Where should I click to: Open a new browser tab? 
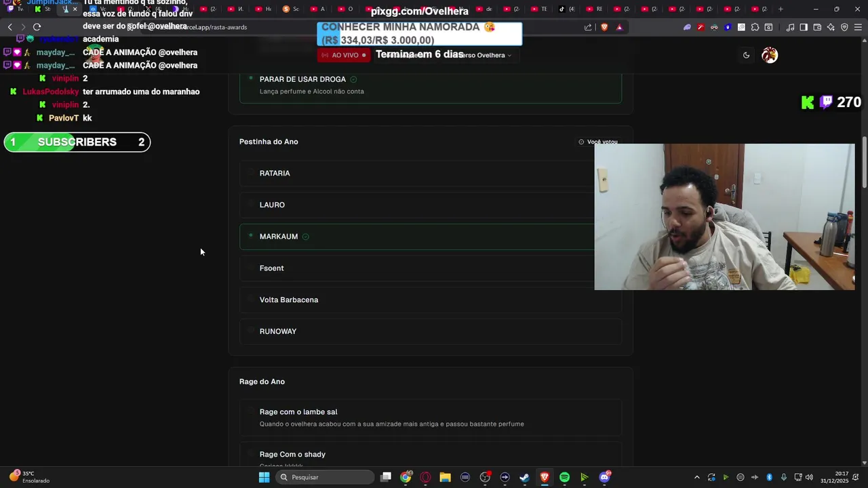(781, 9)
